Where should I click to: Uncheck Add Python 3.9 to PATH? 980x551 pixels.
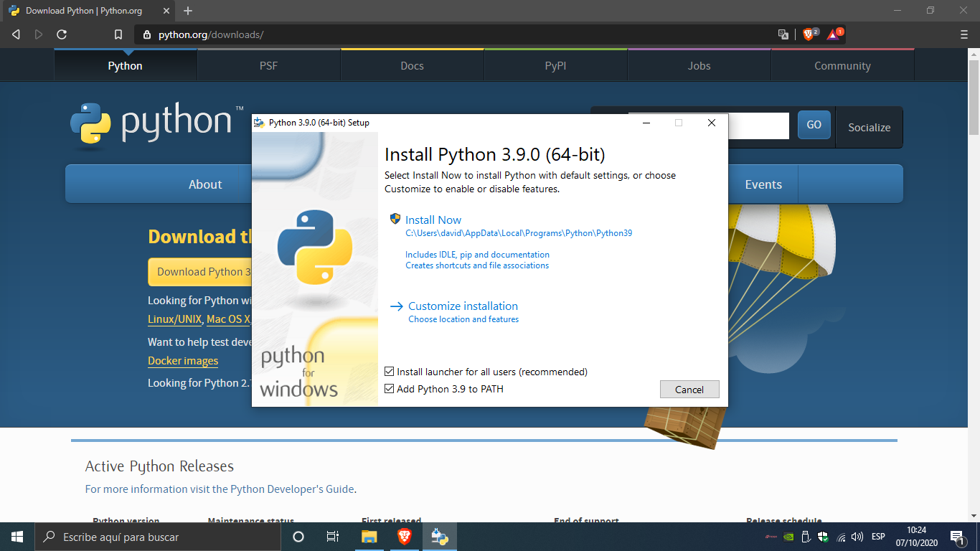[x=390, y=389]
